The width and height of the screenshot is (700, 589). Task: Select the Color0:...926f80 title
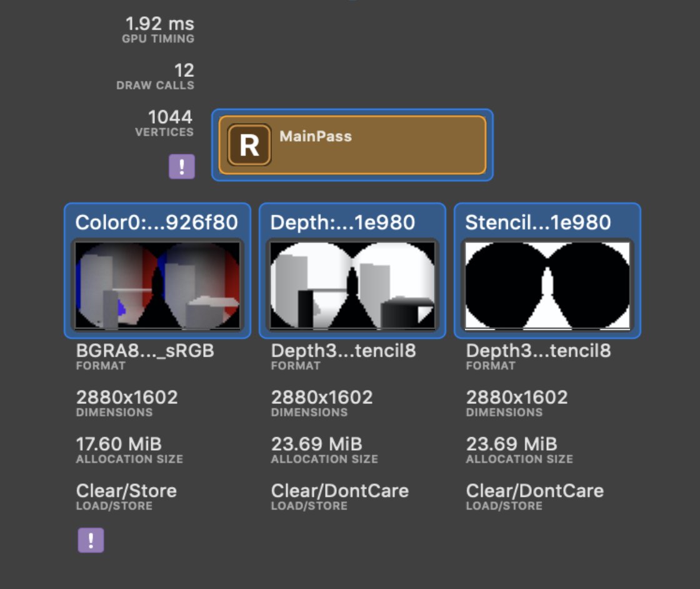click(x=156, y=222)
